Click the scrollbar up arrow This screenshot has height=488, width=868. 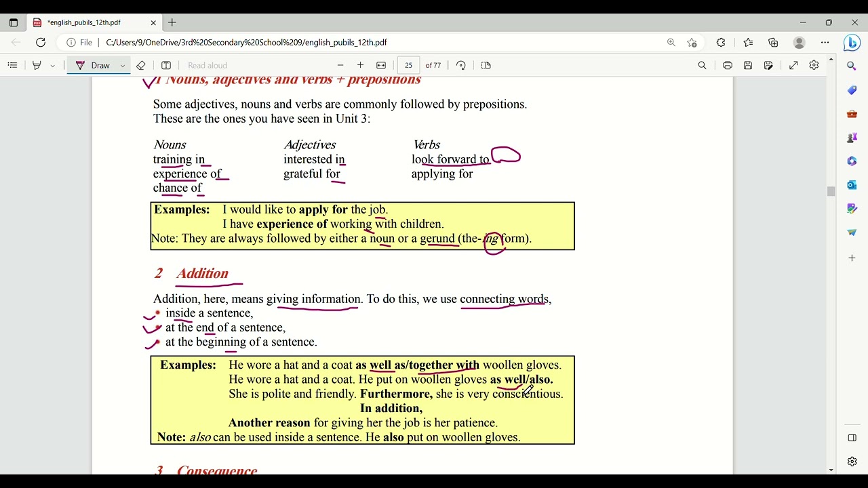(831, 60)
